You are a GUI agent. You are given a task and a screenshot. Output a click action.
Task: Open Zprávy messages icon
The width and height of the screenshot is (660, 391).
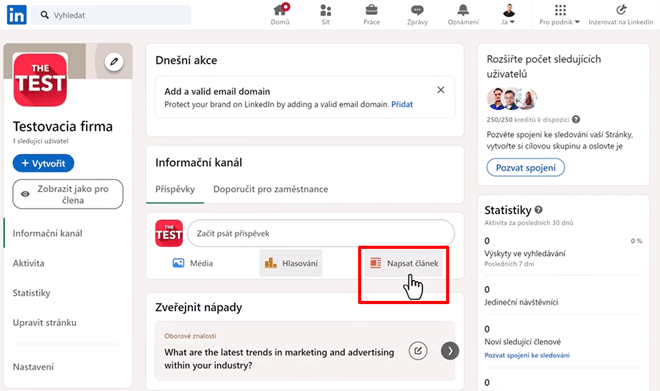(x=417, y=15)
